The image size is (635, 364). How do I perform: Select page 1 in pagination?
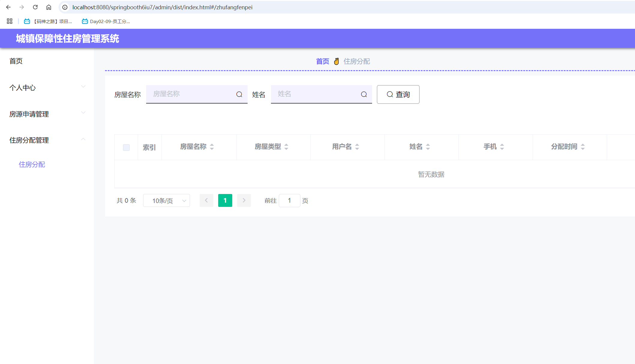225,201
